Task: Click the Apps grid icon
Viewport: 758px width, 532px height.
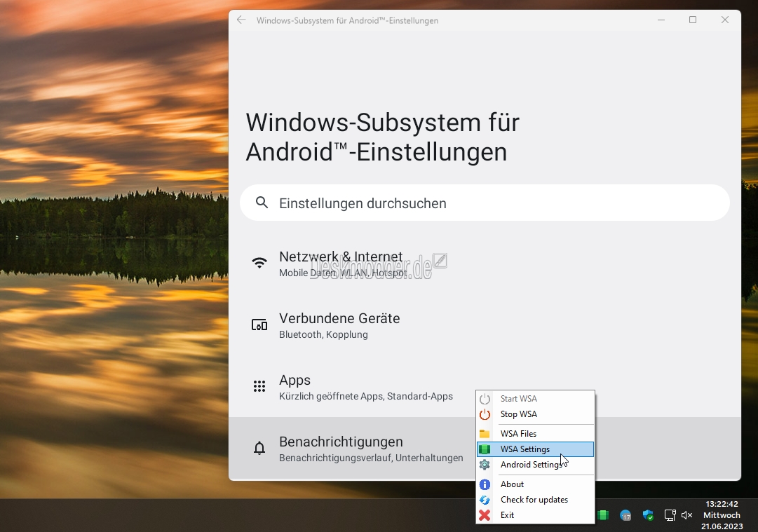Action: [x=259, y=386]
